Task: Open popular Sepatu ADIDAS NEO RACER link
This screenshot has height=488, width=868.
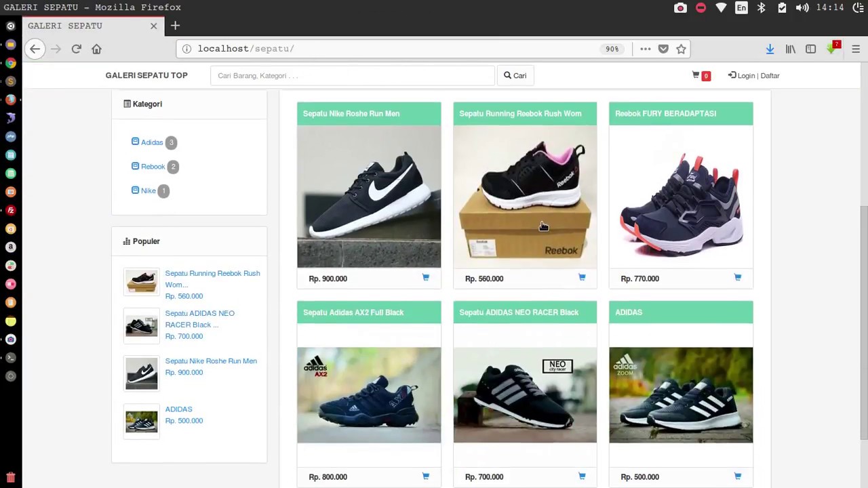Action: pos(200,319)
